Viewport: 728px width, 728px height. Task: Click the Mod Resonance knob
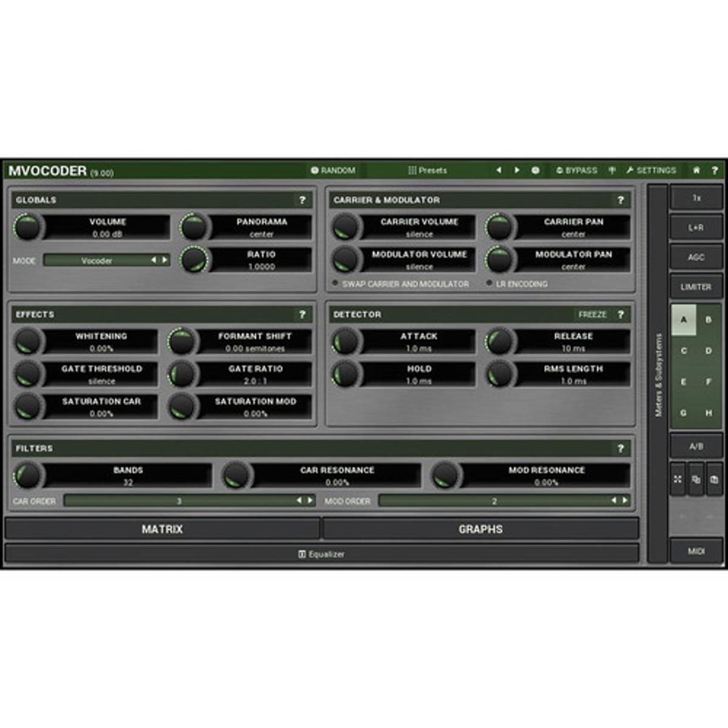446,476
